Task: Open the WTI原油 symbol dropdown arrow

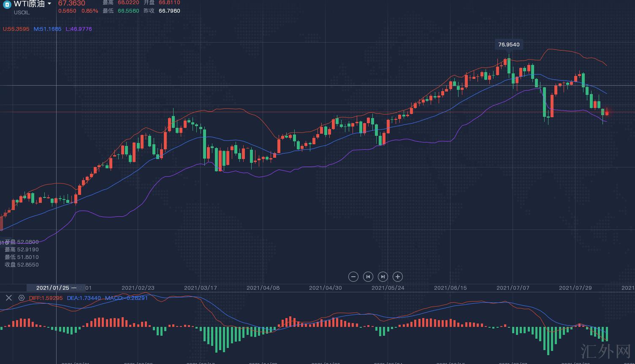Action: [49, 4]
